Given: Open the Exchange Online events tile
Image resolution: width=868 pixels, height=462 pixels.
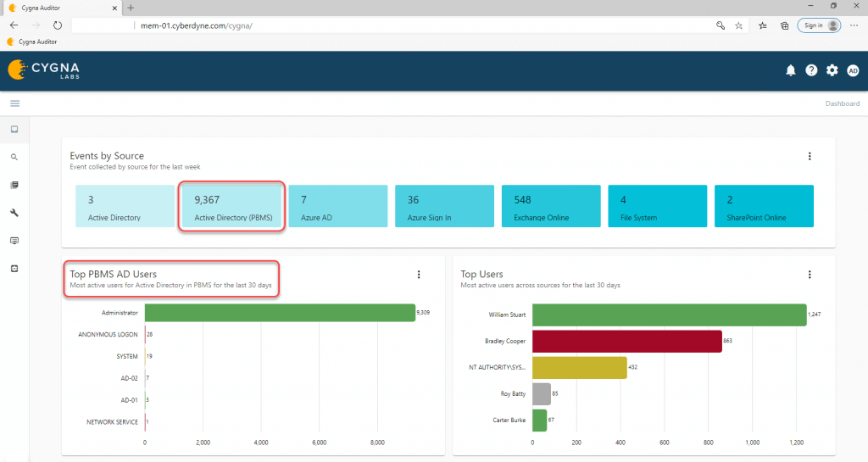Looking at the screenshot, I should point(550,207).
